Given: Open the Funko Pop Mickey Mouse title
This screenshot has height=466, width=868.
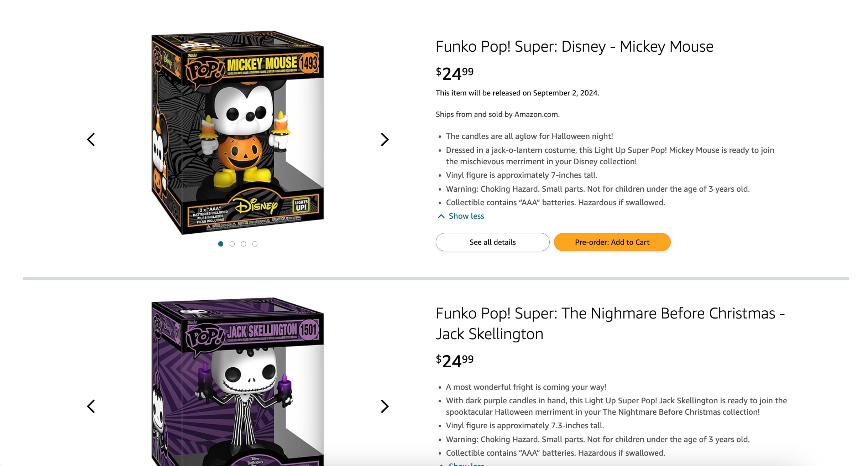Looking at the screenshot, I should click(x=574, y=47).
